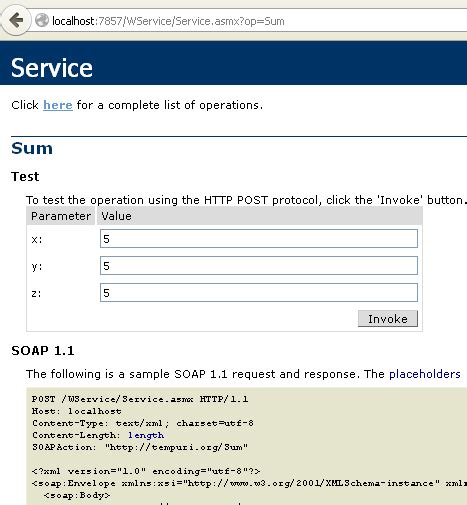Open the 'here' operations list link
Viewport: 467px width, 505px height.
[x=58, y=105]
